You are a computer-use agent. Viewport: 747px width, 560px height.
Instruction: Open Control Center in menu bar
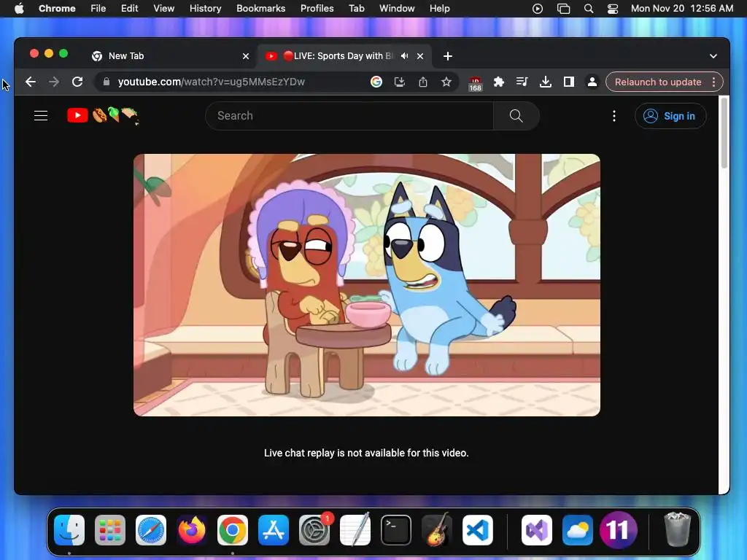(x=613, y=9)
